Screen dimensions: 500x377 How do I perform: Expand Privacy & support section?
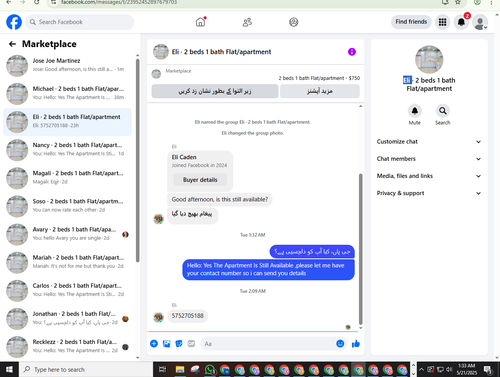point(429,193)
